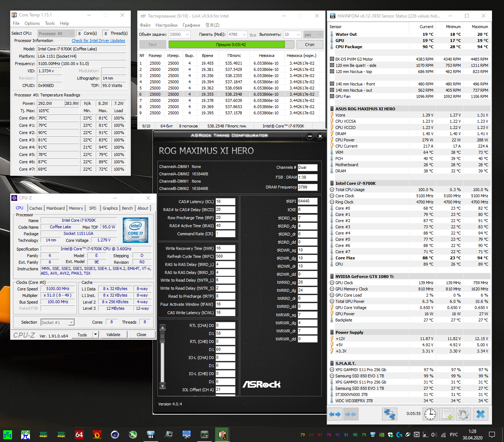Click CPU-Z Validate button
The image size is (504, 442).
point(113,335)
